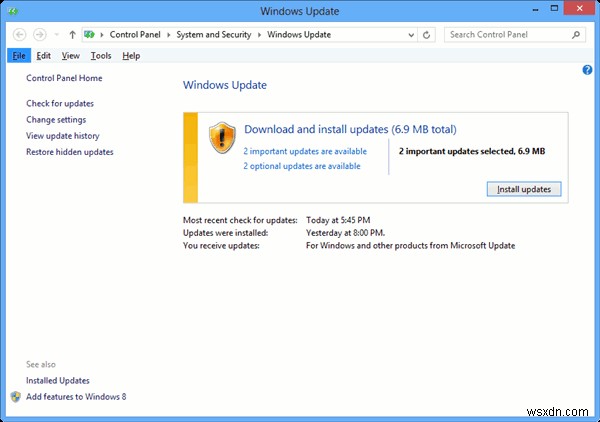Screen dimensions: 600x422
Task: Click the Install updates button
Action: [x=524, y=189]
